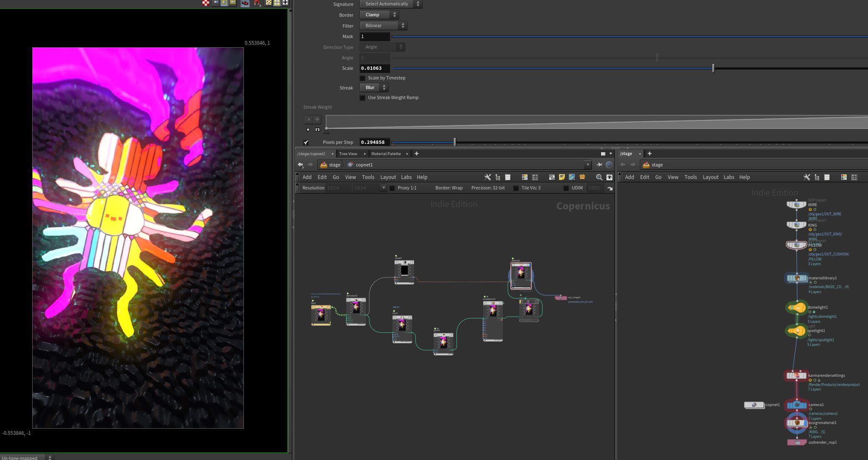Click the dashed grid layout icon in stage pane

[854, 177]
